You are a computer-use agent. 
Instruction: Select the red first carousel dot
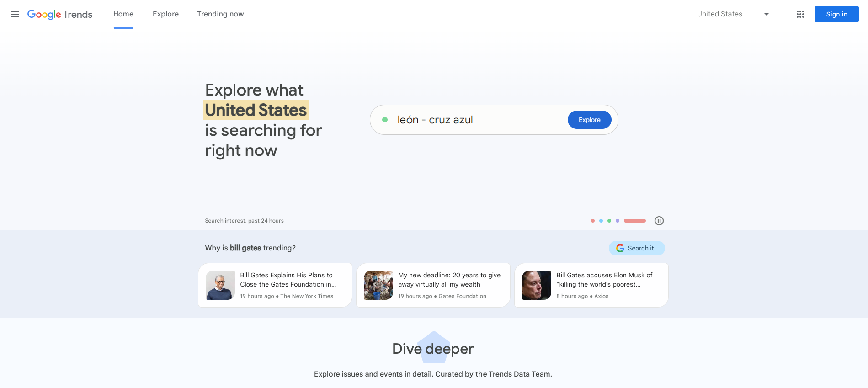coord(592,221)
